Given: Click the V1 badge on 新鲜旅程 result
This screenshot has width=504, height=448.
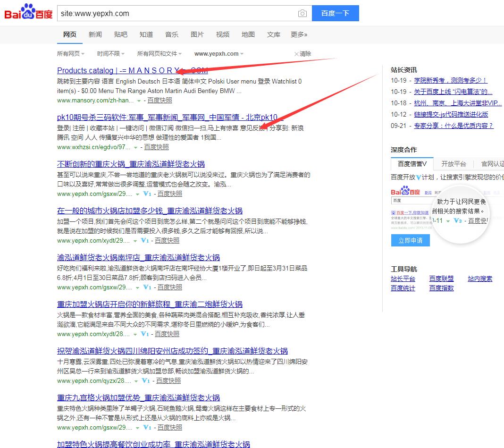Looking at the screenshot, I should click(x=145, y=334).
